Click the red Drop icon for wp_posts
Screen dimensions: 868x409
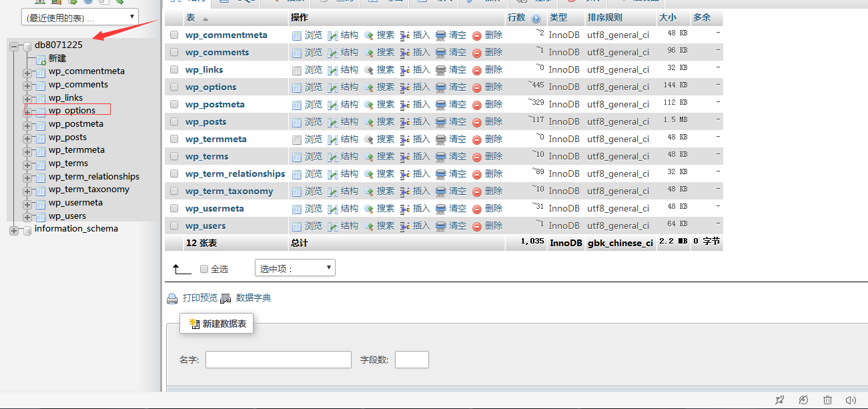click(477, 122)
